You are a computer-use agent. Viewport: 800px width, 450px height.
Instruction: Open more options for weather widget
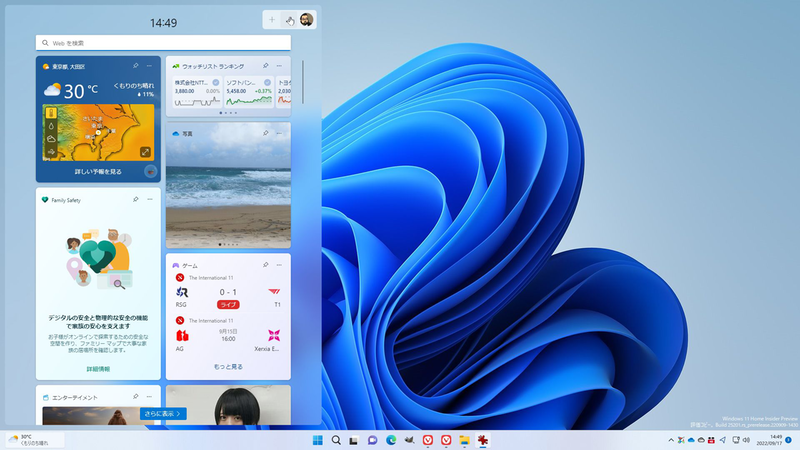coord(150,66)
